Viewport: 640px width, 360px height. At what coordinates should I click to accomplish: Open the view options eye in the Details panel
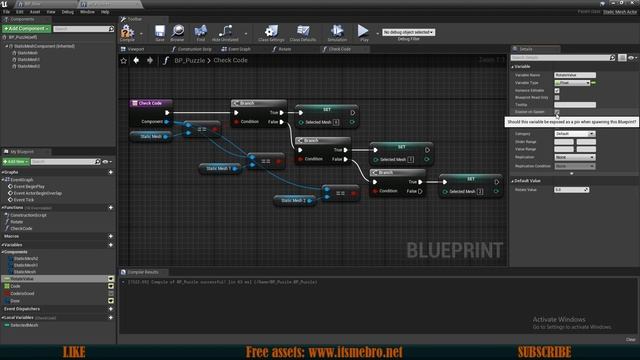632,58
